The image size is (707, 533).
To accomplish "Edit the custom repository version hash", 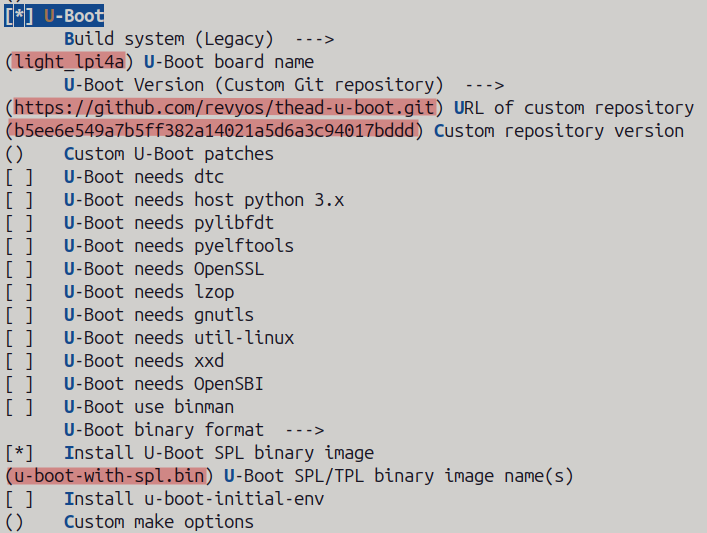I will [214, 131].
